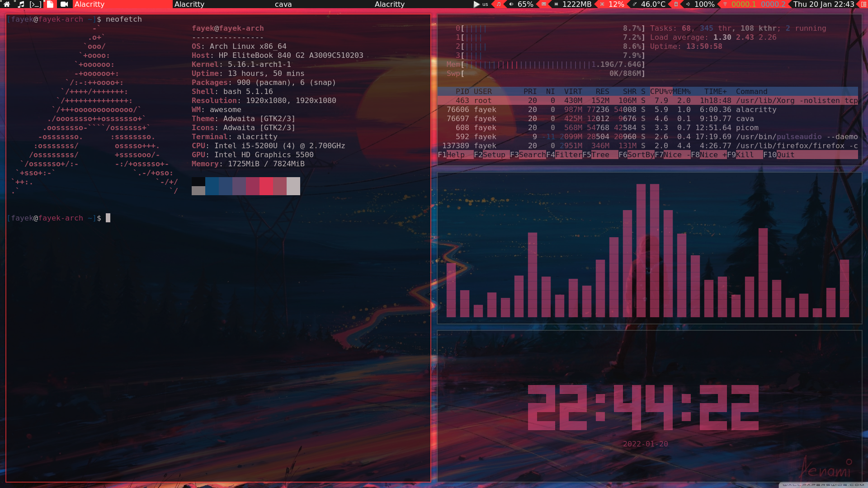Image resolution: width=868 pixels, height=488 pixels.
Task: Focus the highlighted Alacritty task in the taskbar
Action: click(x=123, y=4)
